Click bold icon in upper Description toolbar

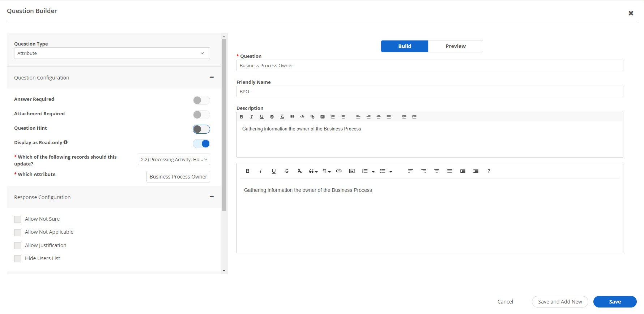click(242, 117)
